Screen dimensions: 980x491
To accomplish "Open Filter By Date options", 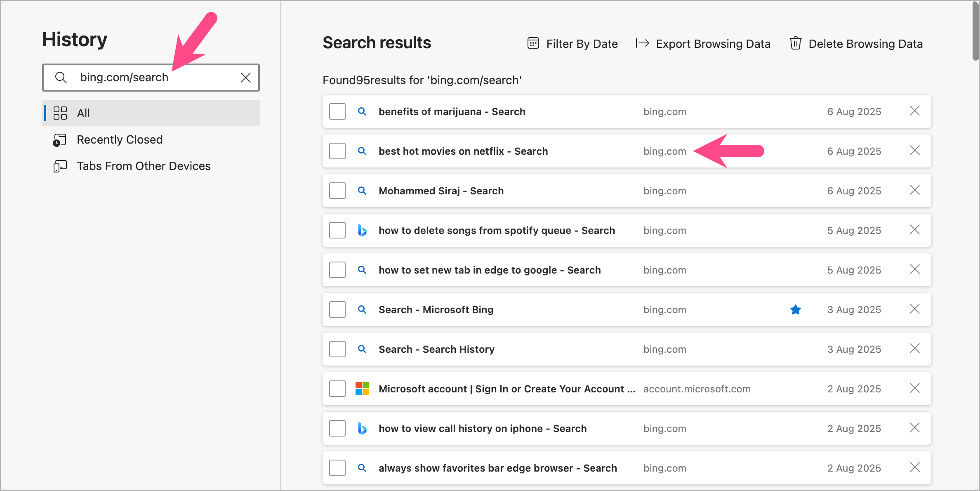I will pos(582,44).
